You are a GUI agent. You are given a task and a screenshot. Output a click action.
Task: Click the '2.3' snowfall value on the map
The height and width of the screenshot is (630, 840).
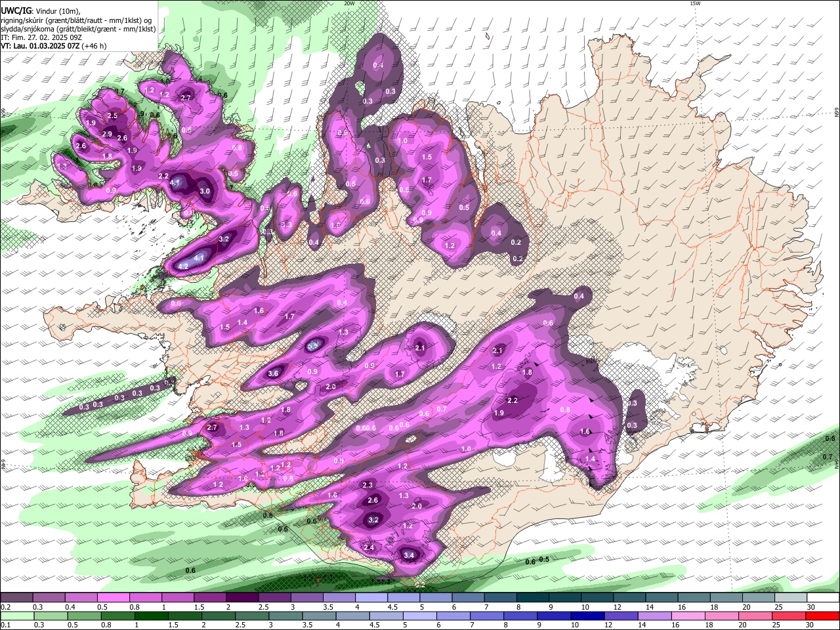(x=367, y=485)
